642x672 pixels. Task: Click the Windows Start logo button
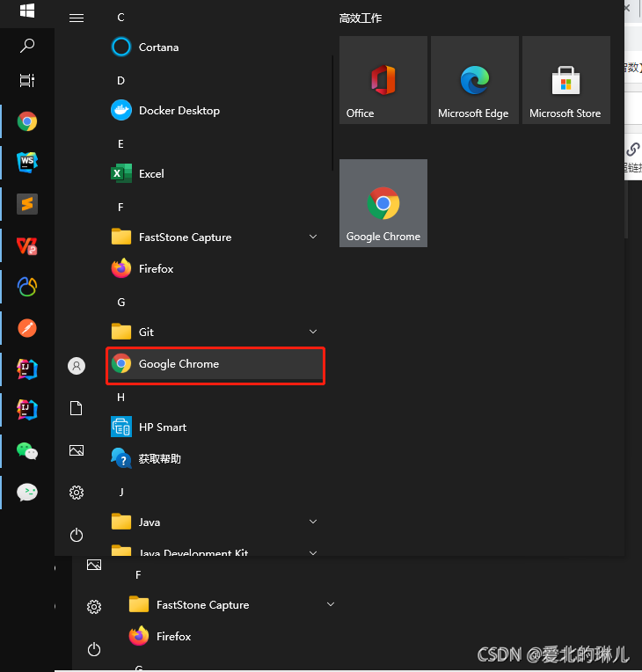pos(27,11)
